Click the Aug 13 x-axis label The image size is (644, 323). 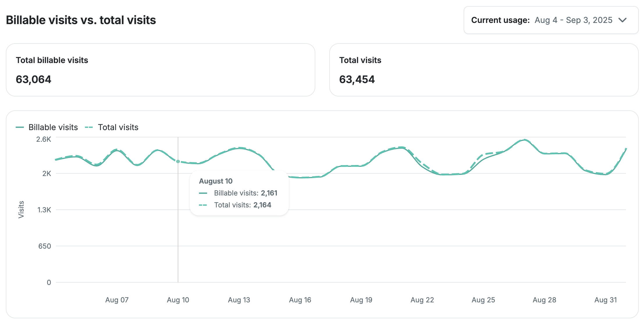[239, 300]
